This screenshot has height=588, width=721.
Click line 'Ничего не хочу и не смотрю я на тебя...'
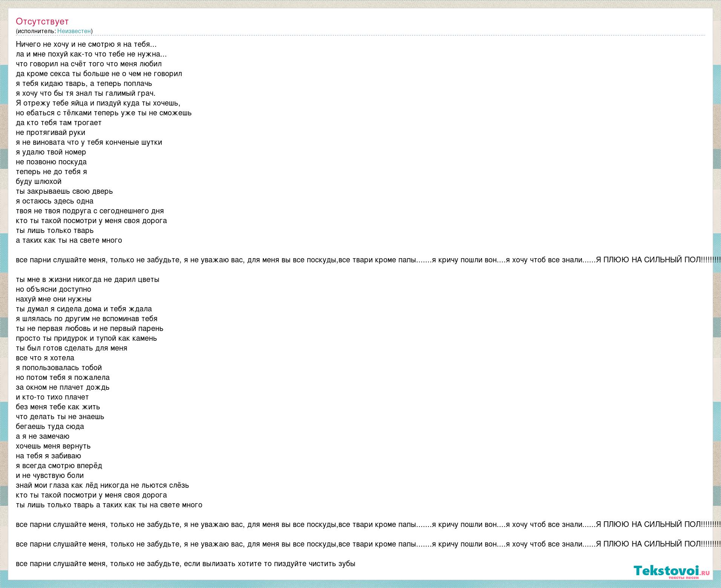click(86, 44)
